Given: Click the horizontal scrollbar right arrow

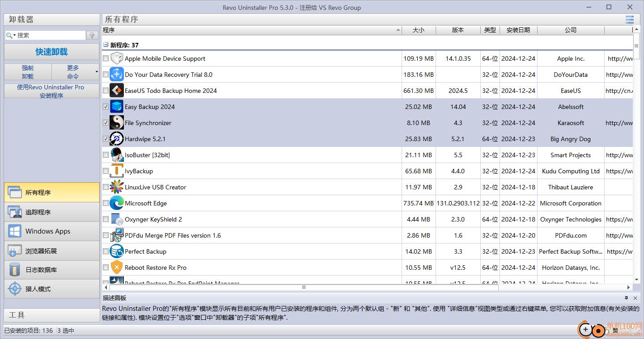Looking at the screenshot, I should pyautogui.click(x=628, y=287).
